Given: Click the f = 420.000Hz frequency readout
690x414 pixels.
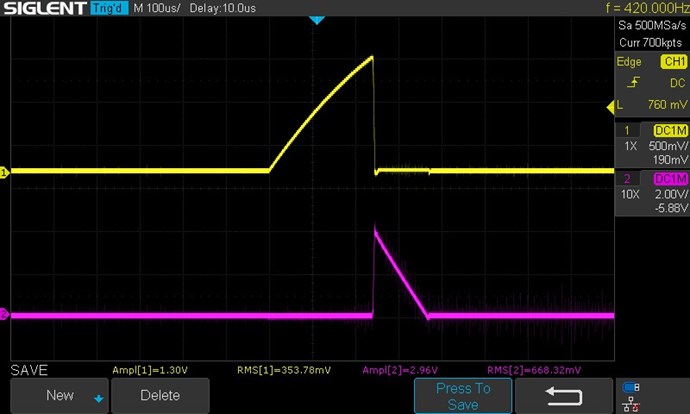Looking at the screenshot, I should tap(647, 8).
